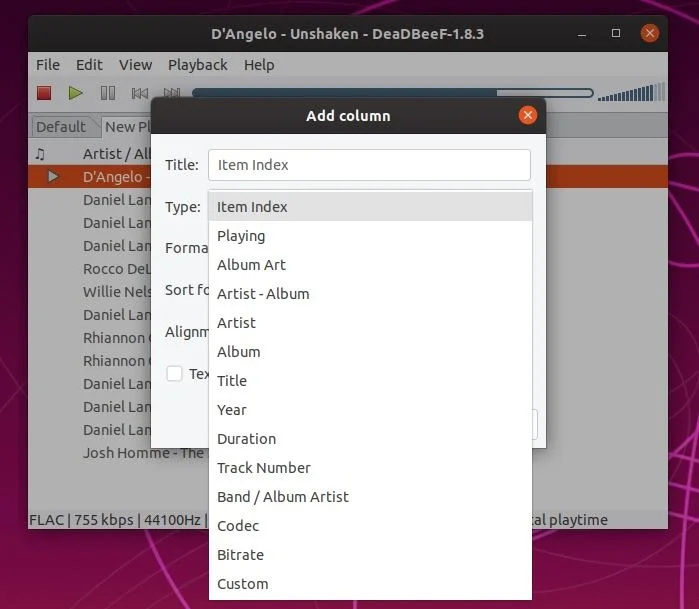Select Bitrate option in the list

(240, 555)
